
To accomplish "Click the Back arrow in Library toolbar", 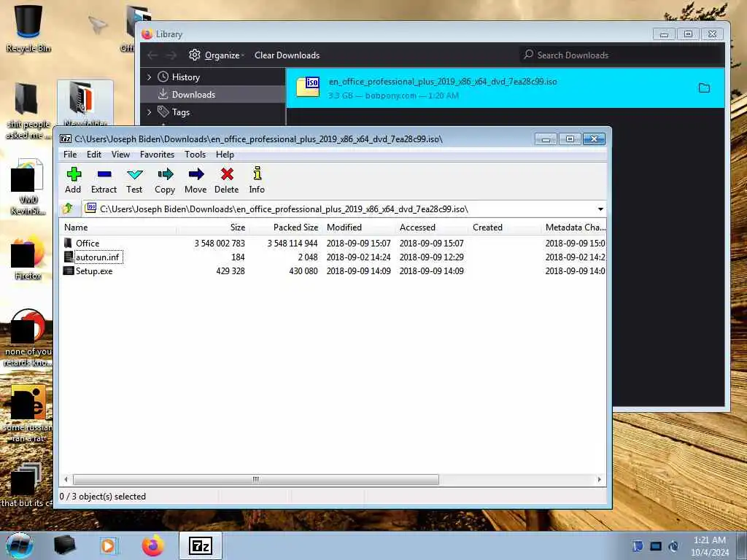I will pos(152,55).
